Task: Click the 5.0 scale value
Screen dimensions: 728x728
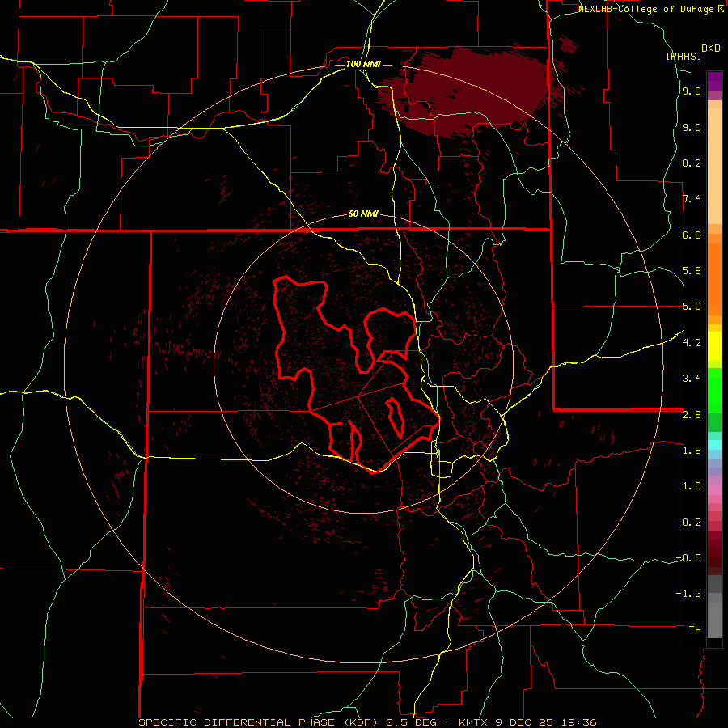Action: [x=692, y=307]
